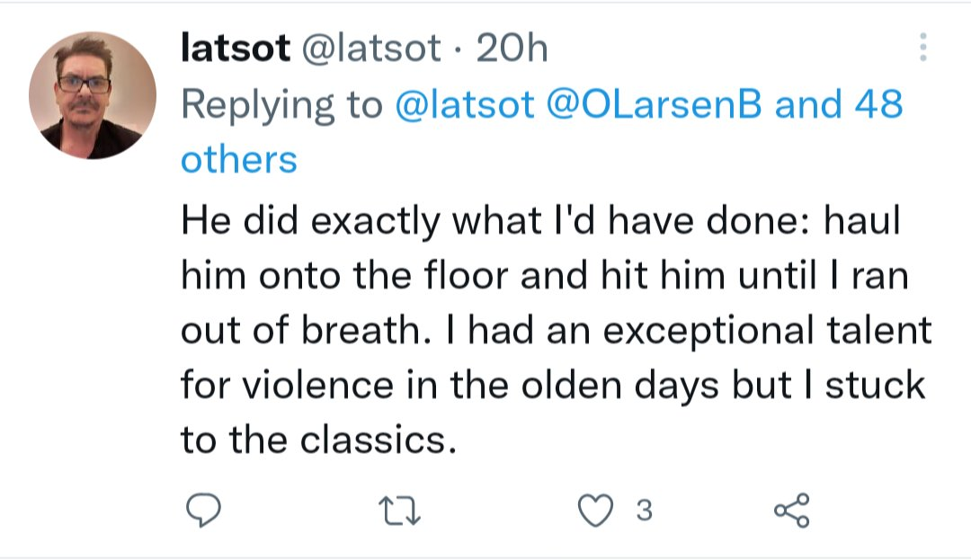Open the three-dot more options menu
The image size is (971, 560).
tap(922, 47)
